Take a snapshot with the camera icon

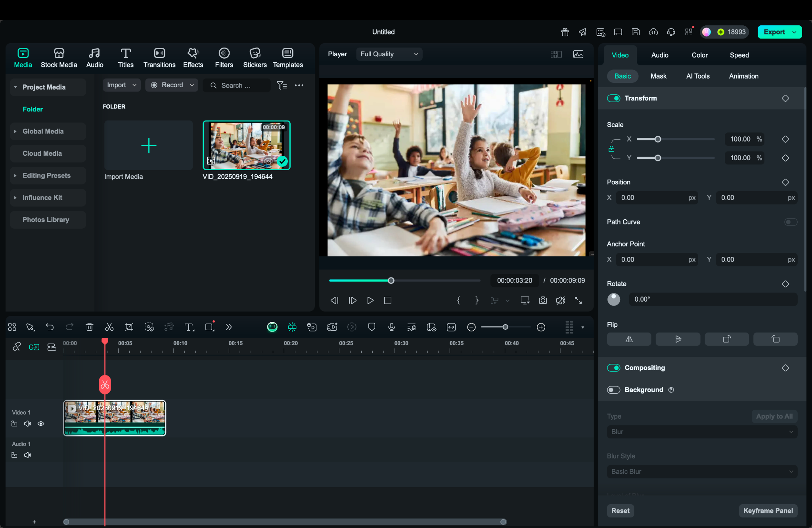point(543,300)
